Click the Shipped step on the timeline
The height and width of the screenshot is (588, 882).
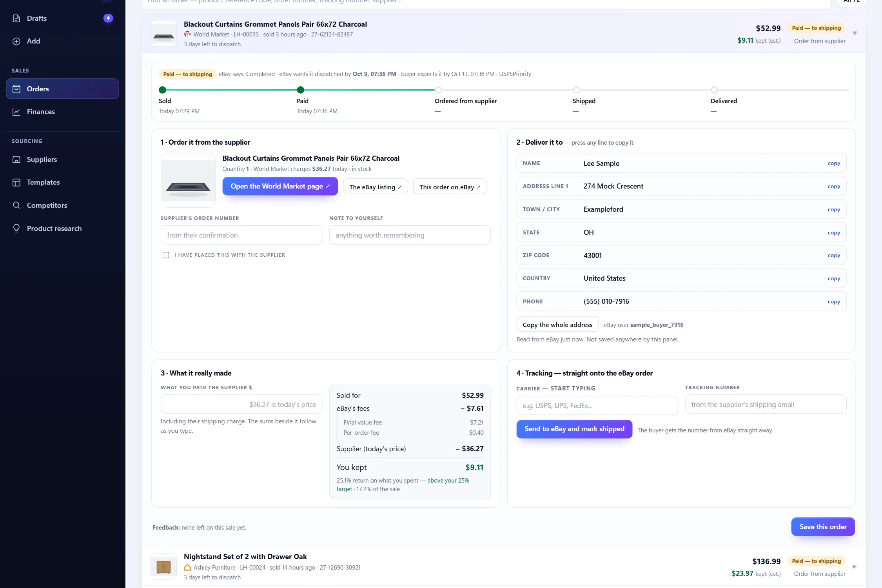(576, 90)
